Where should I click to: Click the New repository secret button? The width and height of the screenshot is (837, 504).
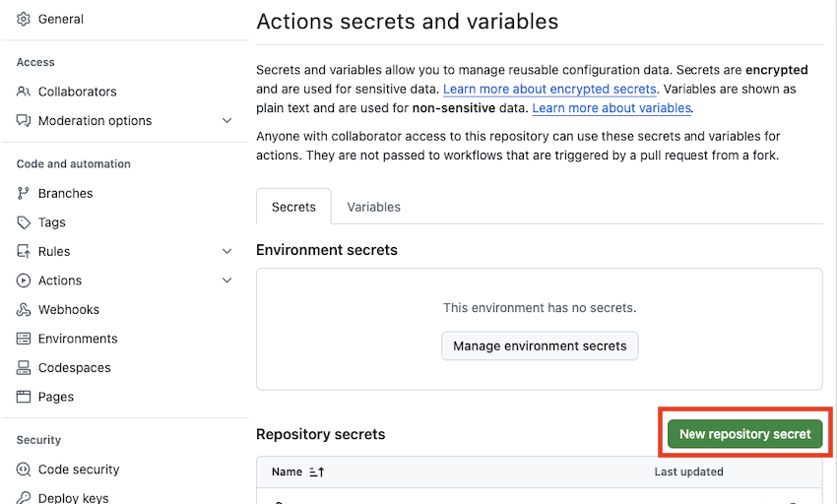744,434
